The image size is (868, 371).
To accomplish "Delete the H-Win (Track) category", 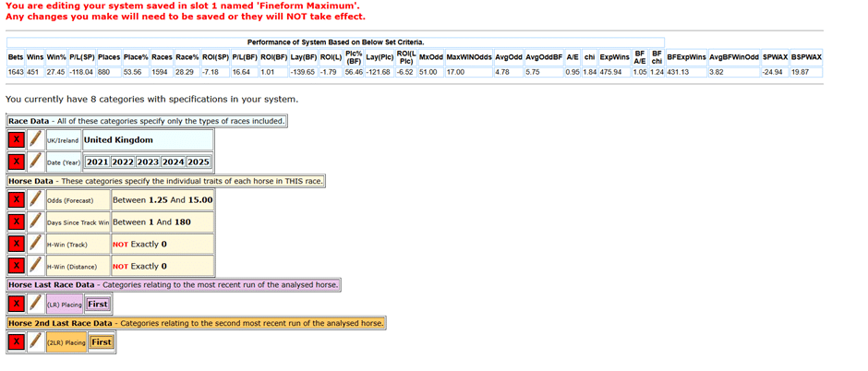I will [x=17, y=244].
